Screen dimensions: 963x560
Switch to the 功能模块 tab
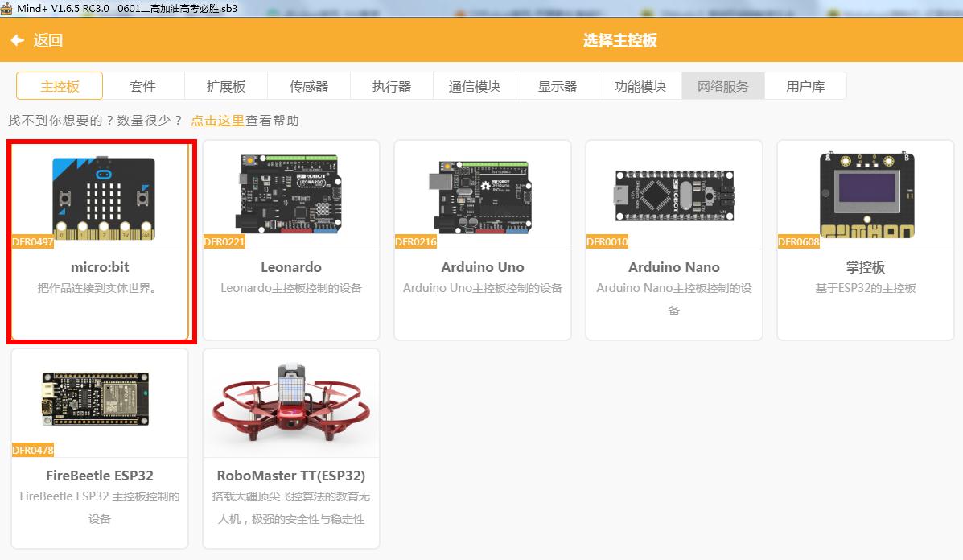pos(640,86)
